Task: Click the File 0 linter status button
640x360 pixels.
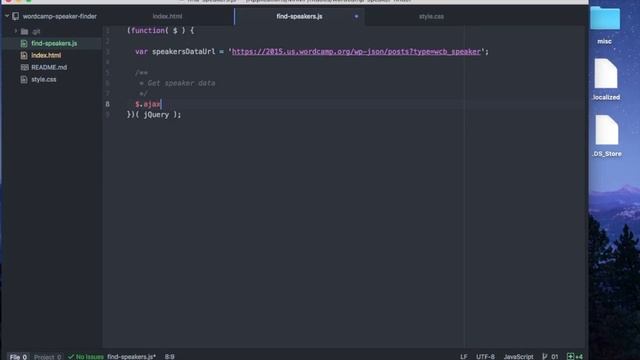Action: click(18, 357)
